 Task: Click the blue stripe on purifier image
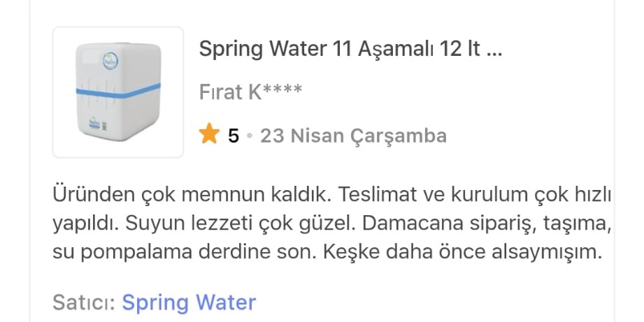[118, 91]
